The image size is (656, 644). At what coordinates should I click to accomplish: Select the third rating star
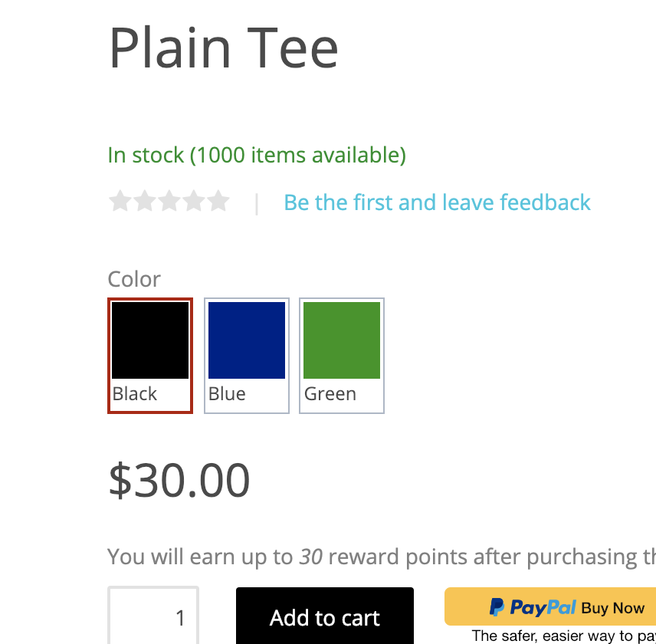[x=169, y=202]
